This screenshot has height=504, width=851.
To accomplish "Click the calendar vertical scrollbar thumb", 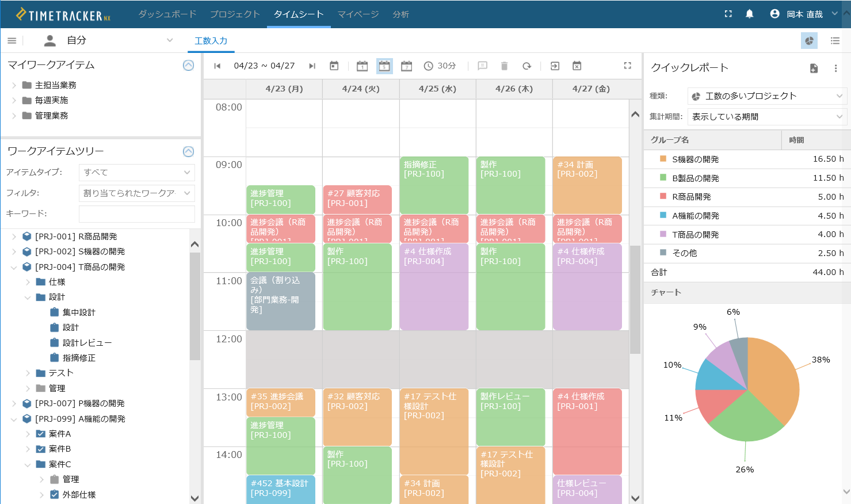I will 635,300.
